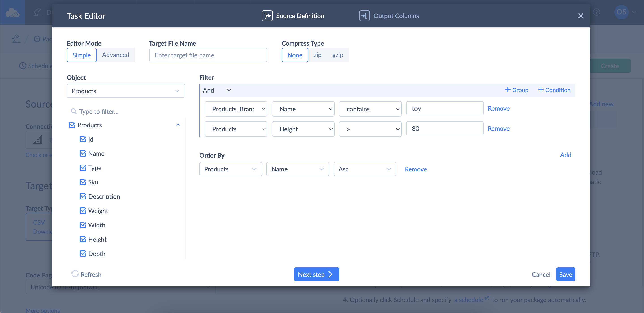Uncheck the Width field checkbox
Image resolution: width=644 pixels, height=313 pixels.
[83, 225]
